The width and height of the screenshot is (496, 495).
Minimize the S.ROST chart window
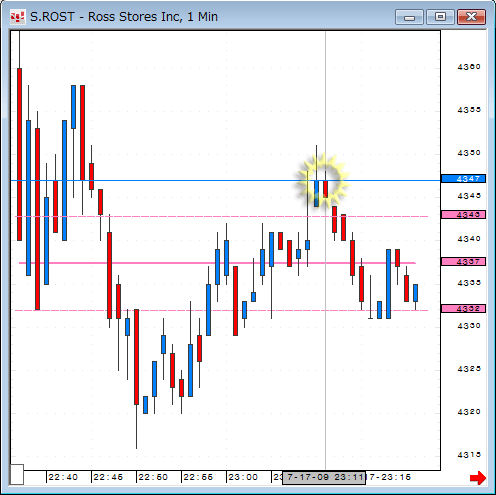click(409, 17)
